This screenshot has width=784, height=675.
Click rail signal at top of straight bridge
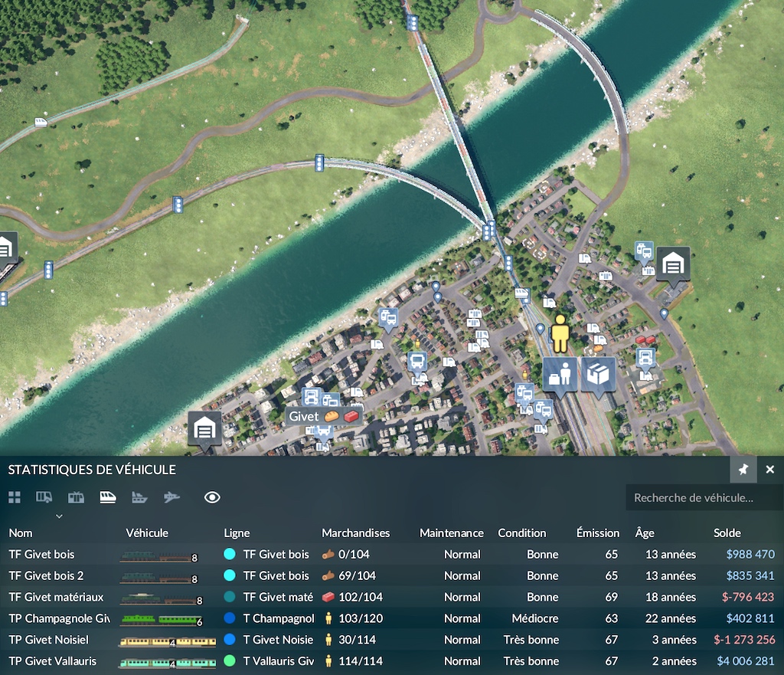coord(413,22)
